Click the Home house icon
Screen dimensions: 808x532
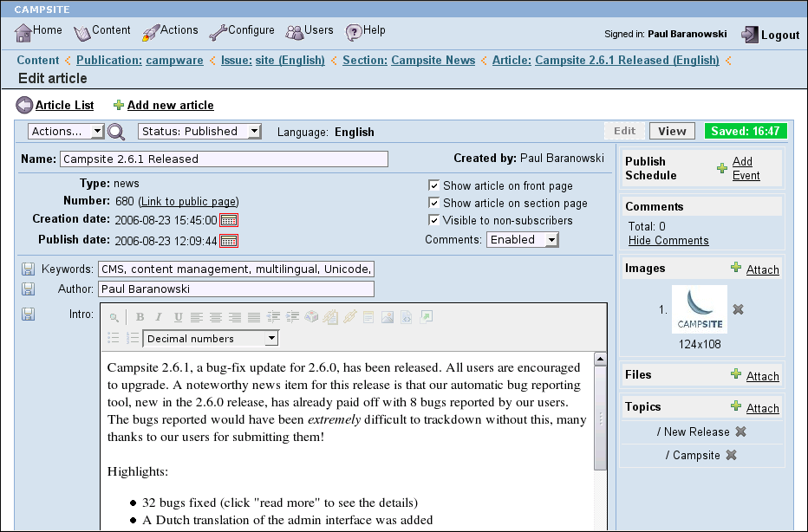click(23, 34)
